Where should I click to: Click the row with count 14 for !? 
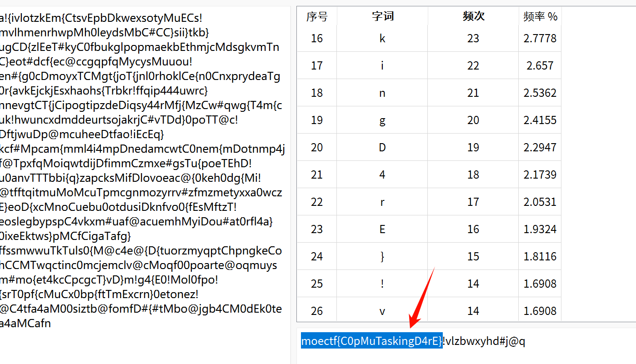(x=473, y=283)
